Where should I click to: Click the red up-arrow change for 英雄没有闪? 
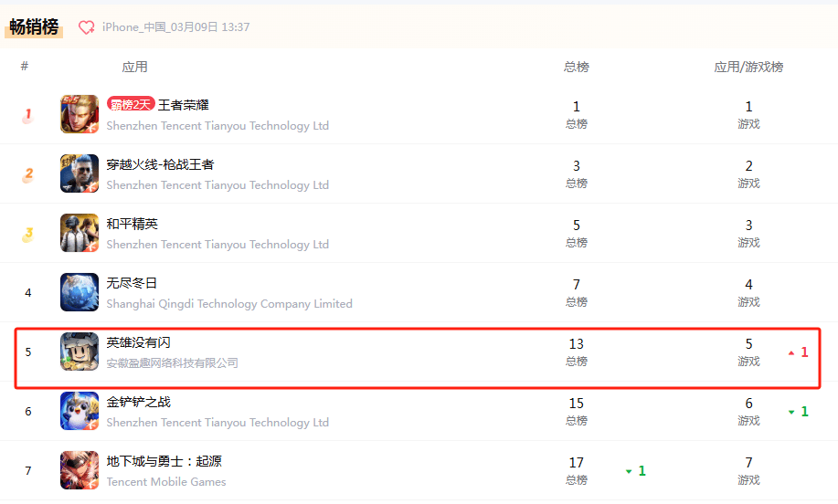click(799, 352)
